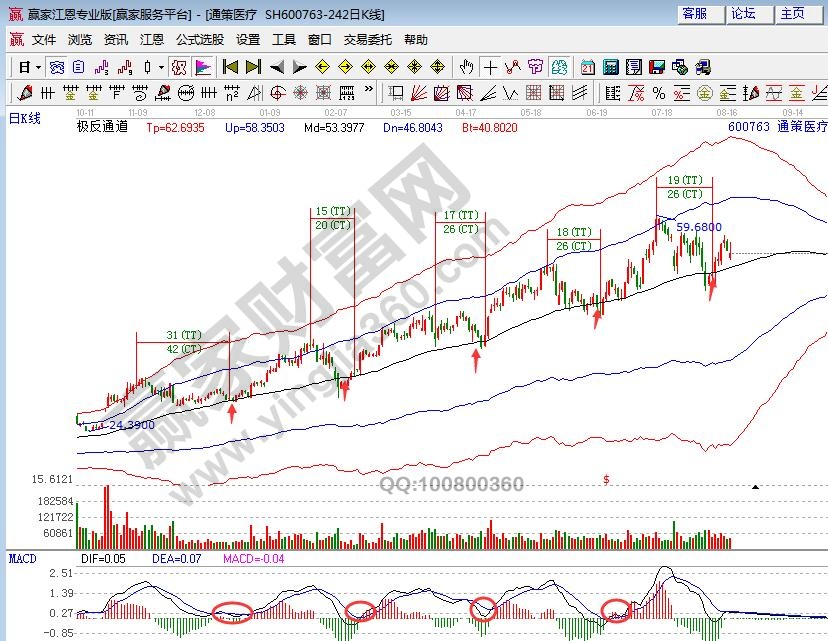The width and height of the screenshot is (828, 641).
Task: Select the n² square tool icon
Action: point(231,93)
